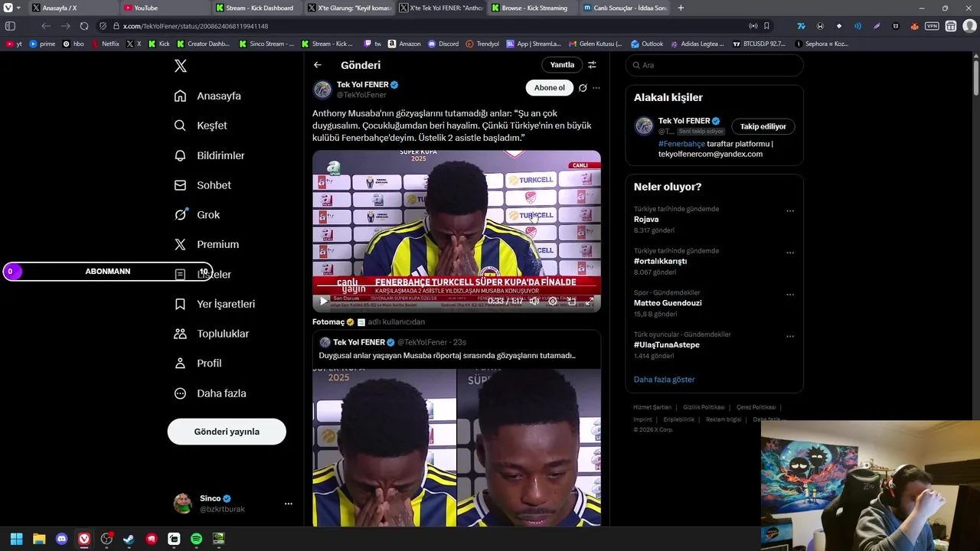Open #UlaşTunaAstepe trend
The height and width of the screenshot is (551, 980).
click(666, 345)
